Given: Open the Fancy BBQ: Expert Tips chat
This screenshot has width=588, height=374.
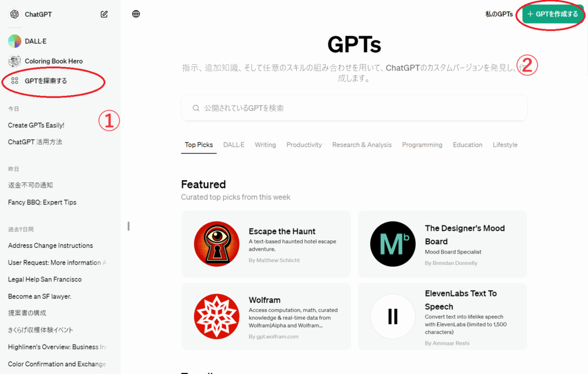Looking at the screenshot, I should [x=42, y=202].
